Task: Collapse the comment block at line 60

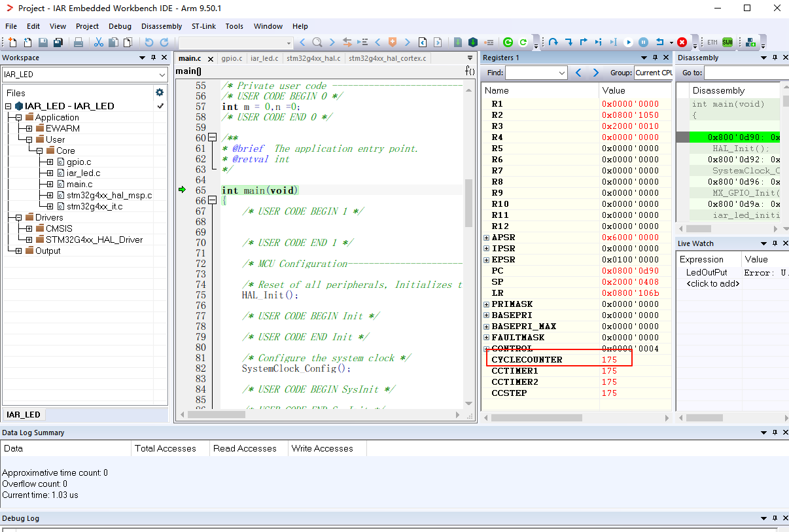Action: [x=212, y=137]
